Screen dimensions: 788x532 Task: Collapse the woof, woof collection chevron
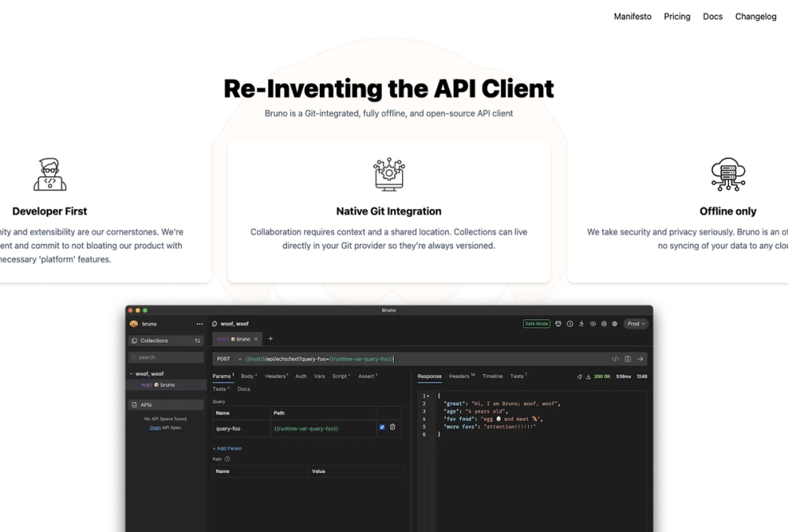[x=132, y=374]
